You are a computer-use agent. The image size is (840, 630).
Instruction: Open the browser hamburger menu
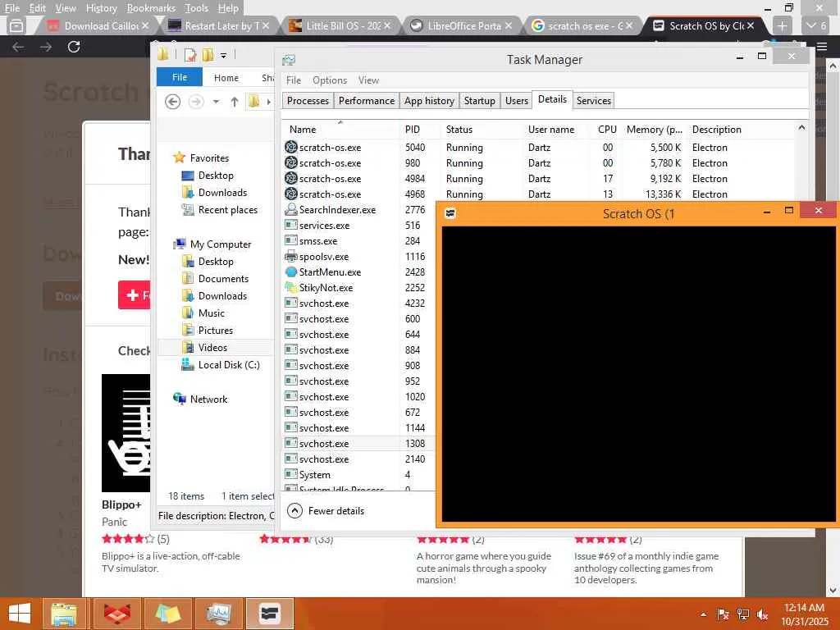click(x=822, y=47)
